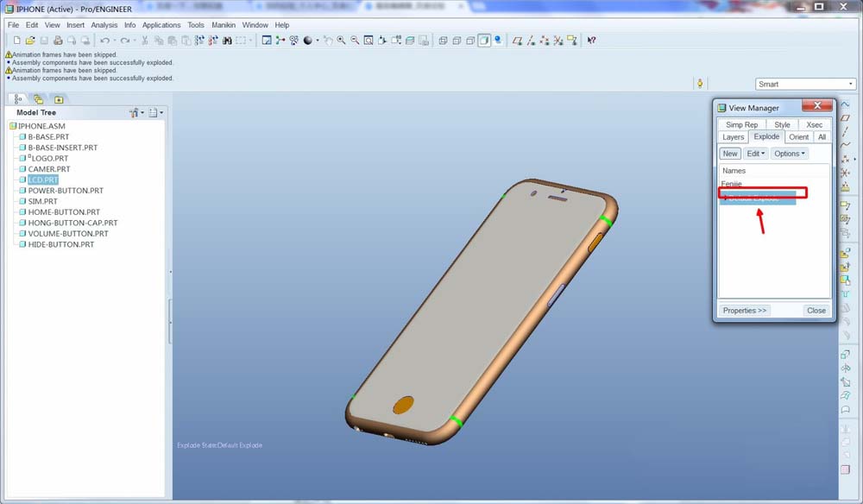Click the Print icon in the toolbar
This screenshot has height=504, width=863.
(x=58, y=41)
